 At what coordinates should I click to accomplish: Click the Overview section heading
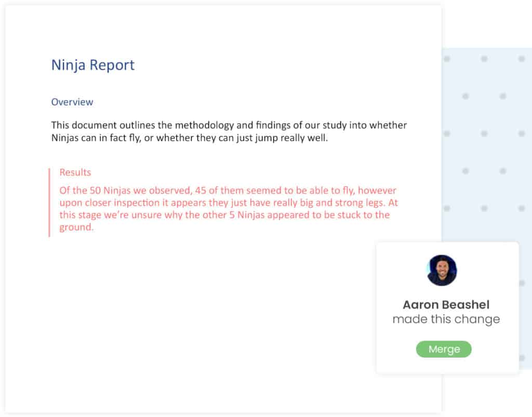(x=72, y=102)
